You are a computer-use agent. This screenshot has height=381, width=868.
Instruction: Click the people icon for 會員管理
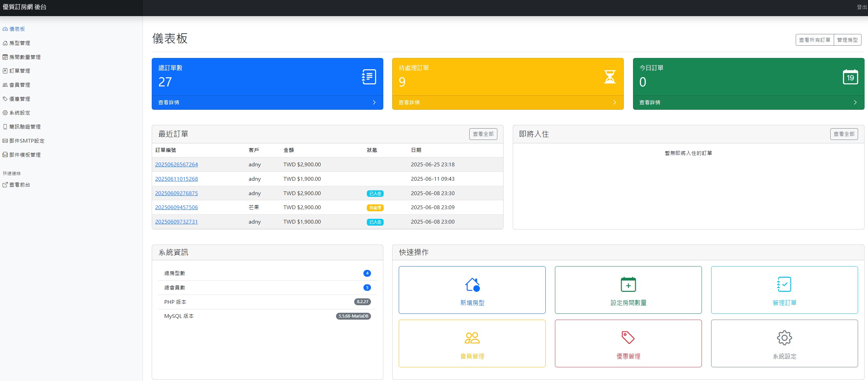472,338
